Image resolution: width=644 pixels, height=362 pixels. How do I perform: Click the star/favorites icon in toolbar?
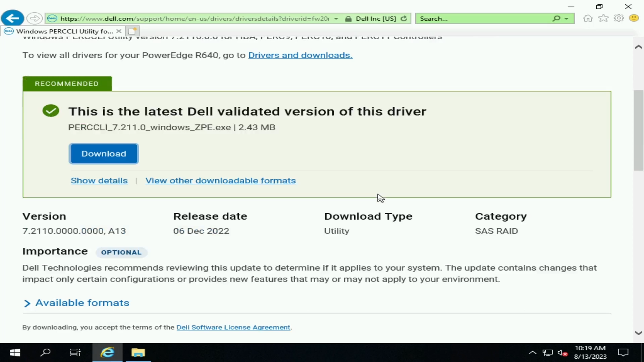(x=603, y=18)
